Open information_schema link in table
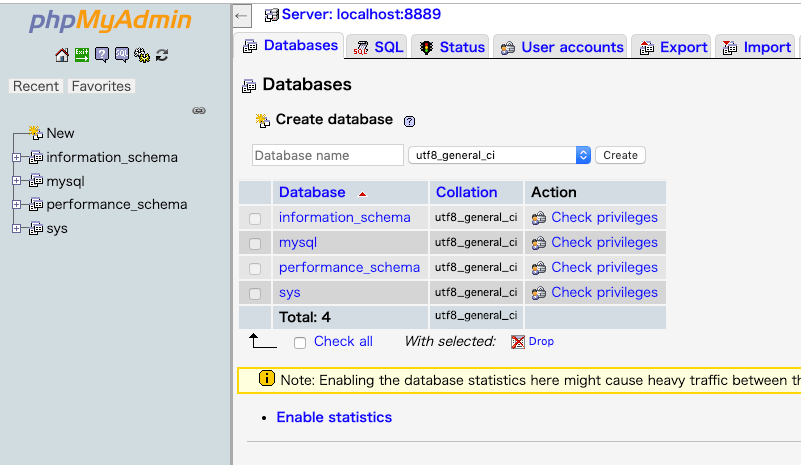The image size is (801, 465). pyautogui.click(x=345, y=217)
